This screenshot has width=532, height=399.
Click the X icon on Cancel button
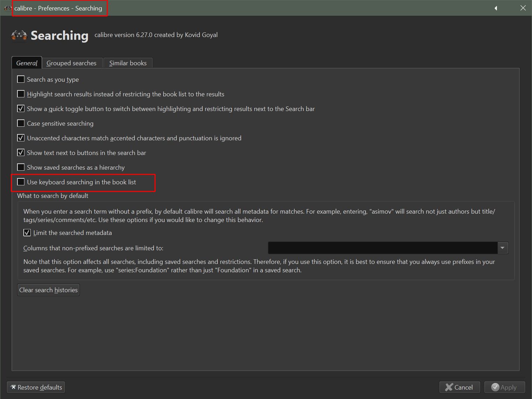(449, 387)
